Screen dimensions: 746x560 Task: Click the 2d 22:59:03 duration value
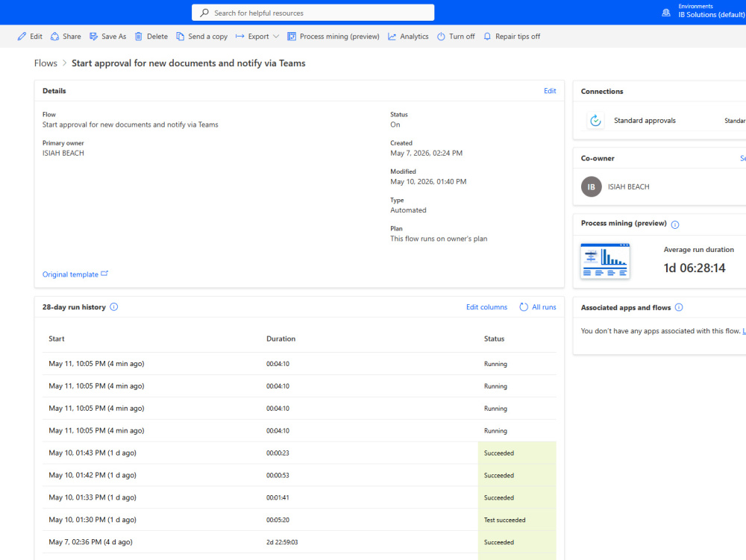(x=282, y=542)
